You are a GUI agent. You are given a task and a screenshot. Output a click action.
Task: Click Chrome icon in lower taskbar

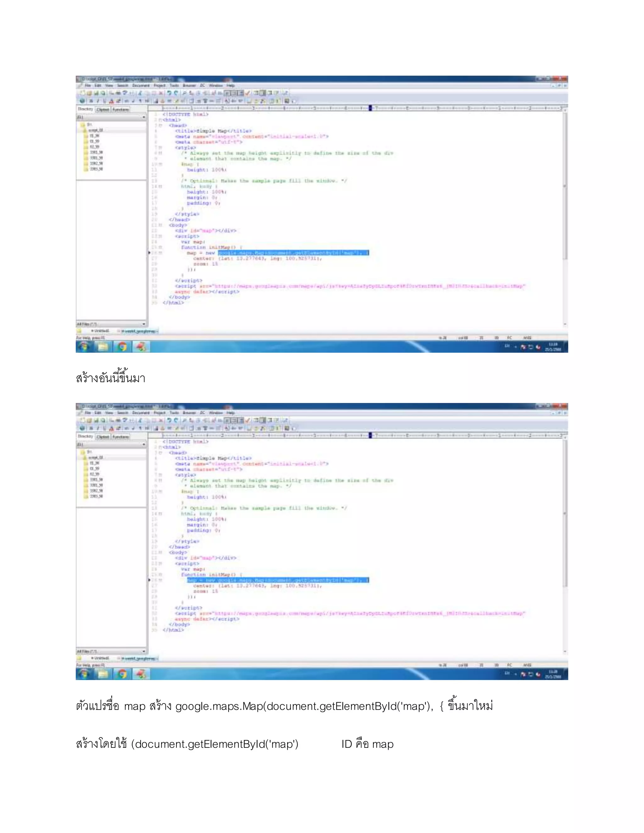point(122,674)
